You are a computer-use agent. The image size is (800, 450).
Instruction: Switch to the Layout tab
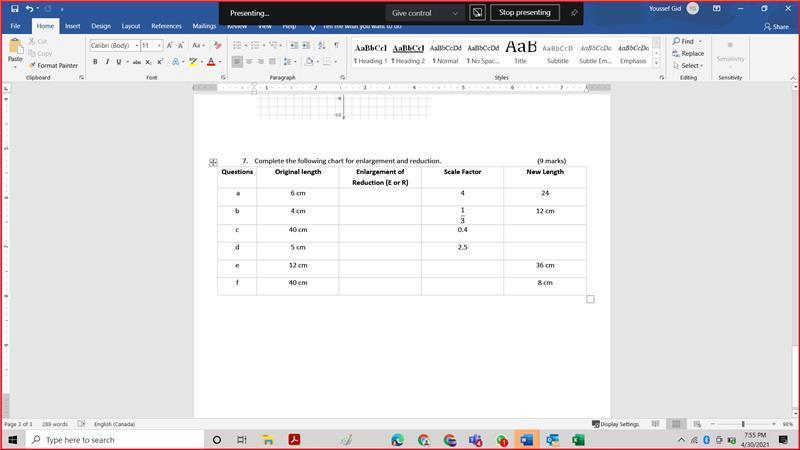131,26
